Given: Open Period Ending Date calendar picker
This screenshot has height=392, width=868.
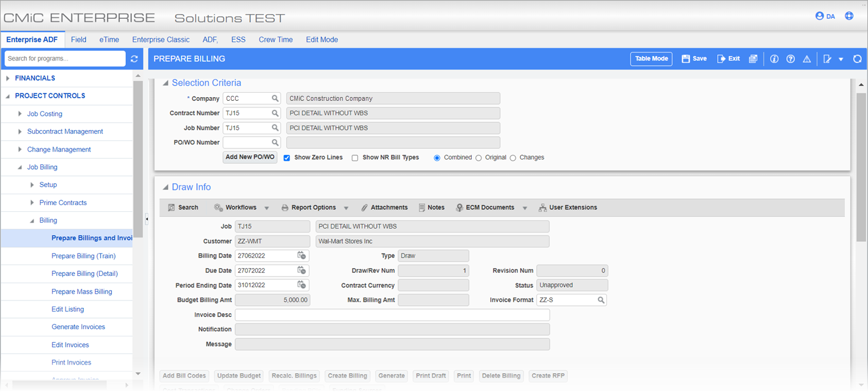Looking at the screenshot, I should pos(302,285).
